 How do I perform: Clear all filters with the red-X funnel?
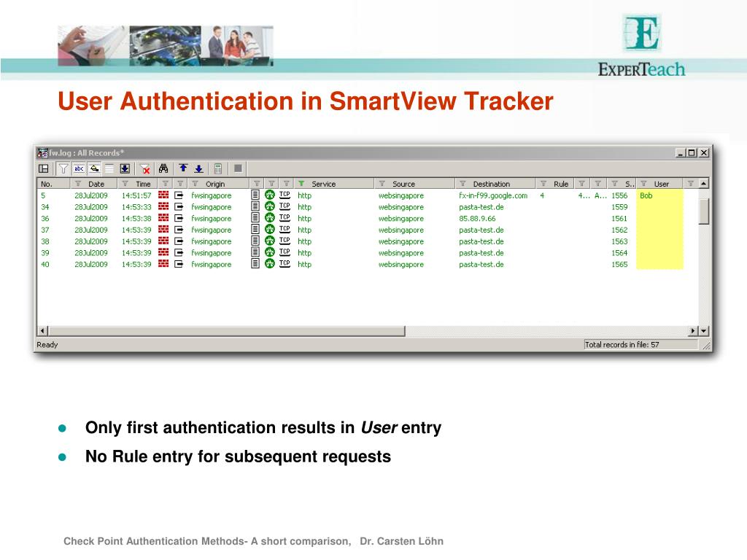click(145, 168)
